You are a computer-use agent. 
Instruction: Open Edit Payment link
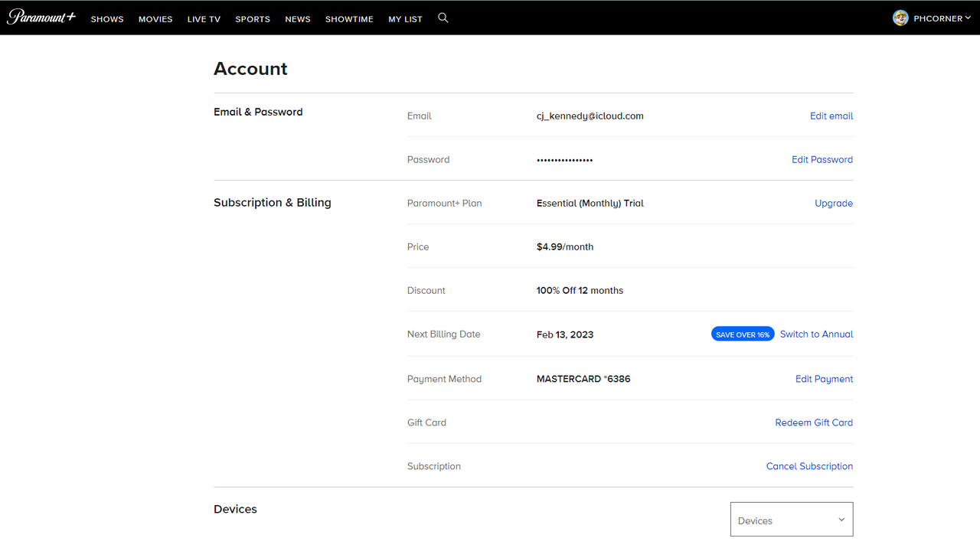(x=824, y=379)
